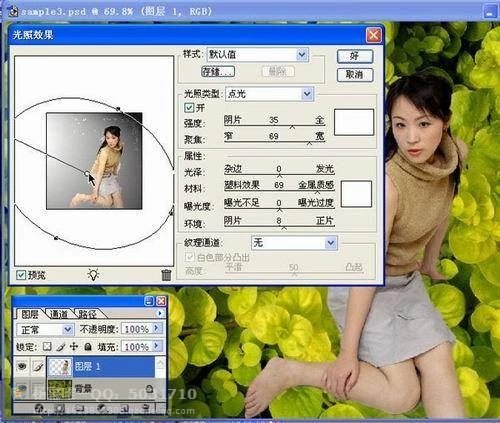Click the 取消 cancel button
500x423 pixels.
pyautogui.click(x=354, y=75)
